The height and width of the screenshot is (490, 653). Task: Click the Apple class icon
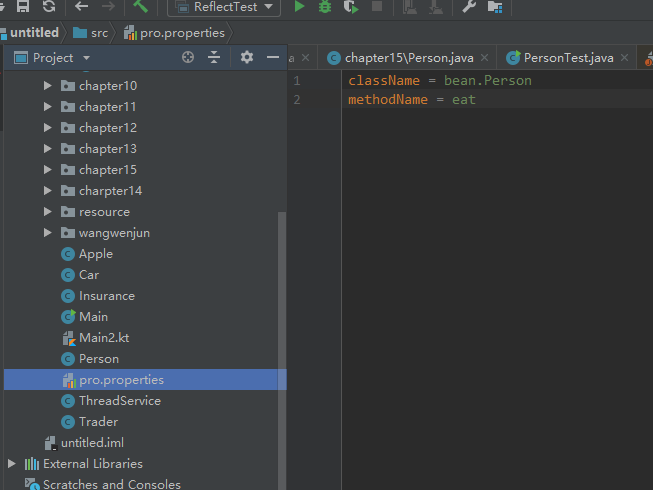(67, 254)
